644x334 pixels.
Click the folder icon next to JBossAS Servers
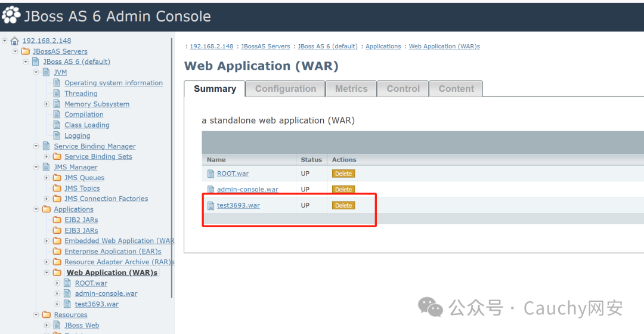[x=26, y=51]
